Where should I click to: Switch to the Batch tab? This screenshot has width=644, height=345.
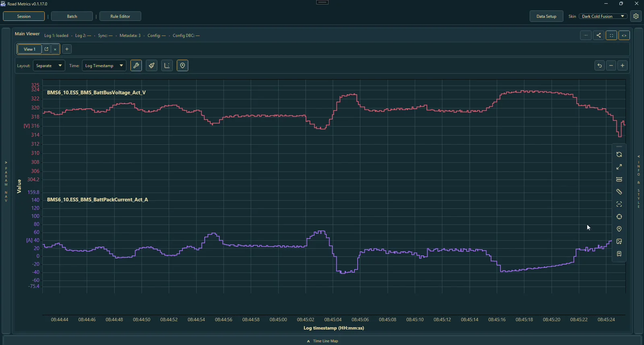tap(72, 16)
